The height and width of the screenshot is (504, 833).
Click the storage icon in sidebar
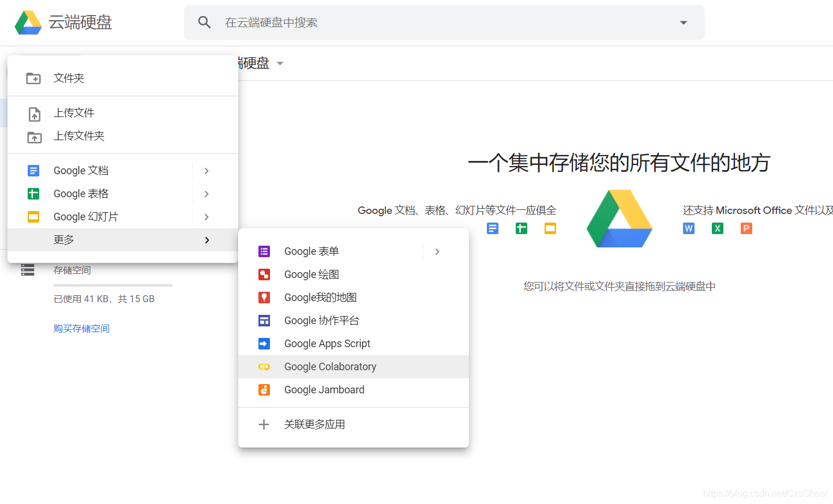[28, 270]
